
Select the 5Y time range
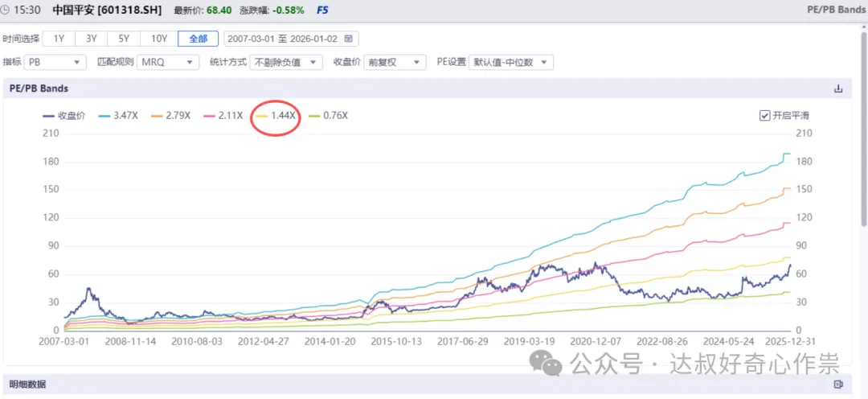124,39
